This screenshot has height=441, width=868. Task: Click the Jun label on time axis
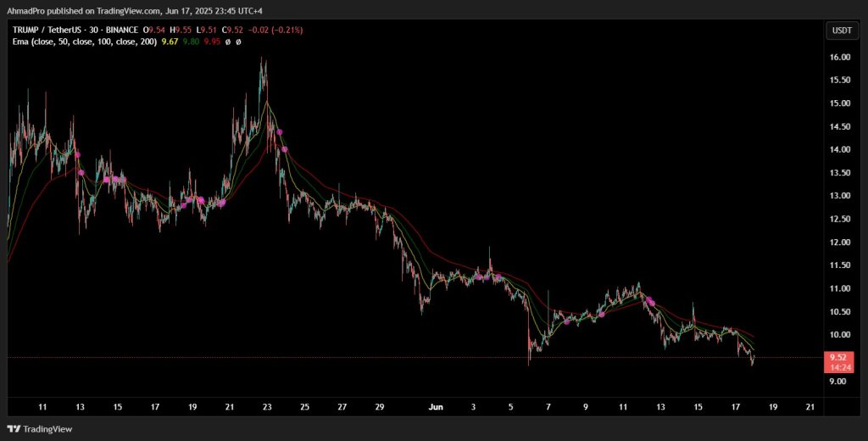pos(435,407)
